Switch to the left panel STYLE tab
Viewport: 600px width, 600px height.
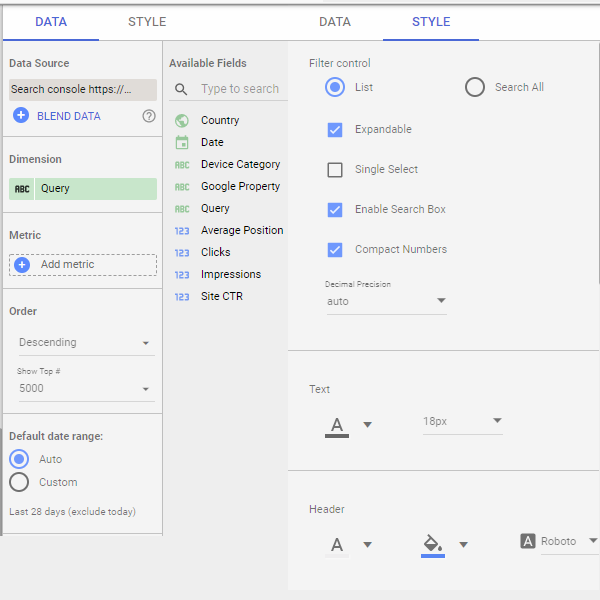coord(147,22)
